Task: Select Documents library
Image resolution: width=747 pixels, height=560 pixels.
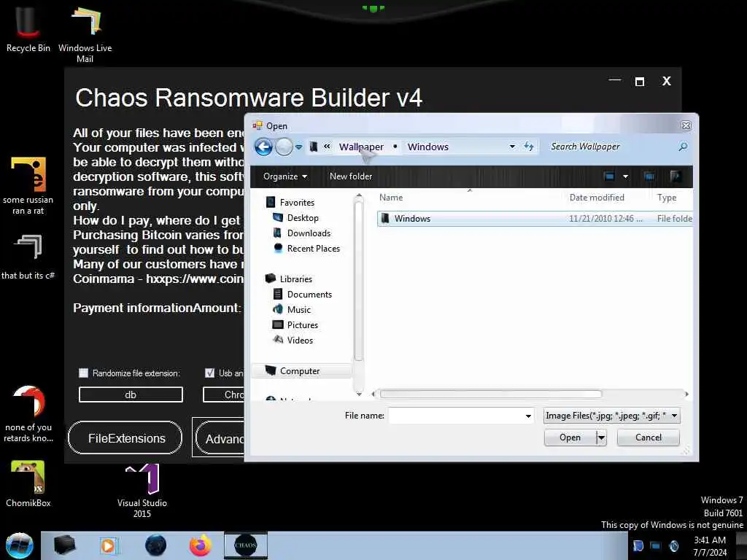Action: pos(303,294)
